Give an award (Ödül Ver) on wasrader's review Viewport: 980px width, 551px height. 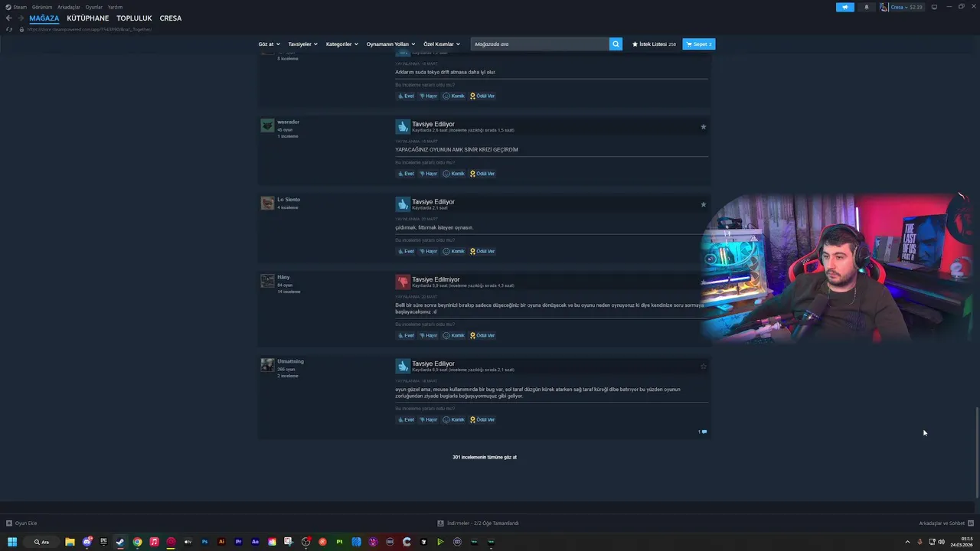tap(482, 174)
